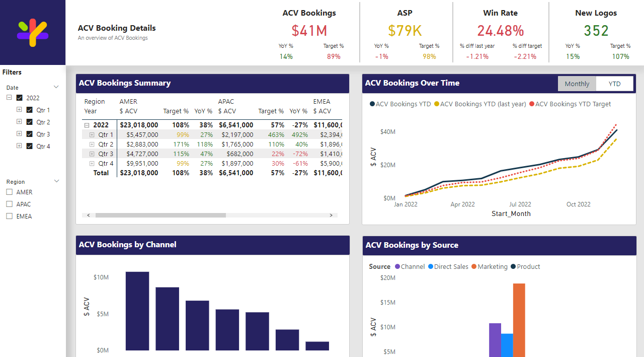Expand Qtr 2 in the Date filter

pos(19,121)
